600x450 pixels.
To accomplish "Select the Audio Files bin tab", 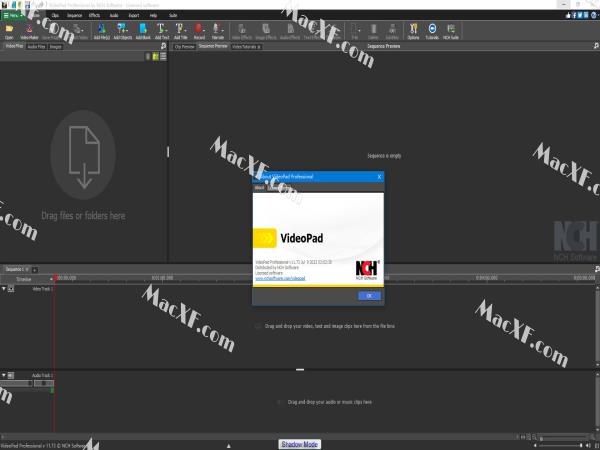I will click(x=36, y=46).
